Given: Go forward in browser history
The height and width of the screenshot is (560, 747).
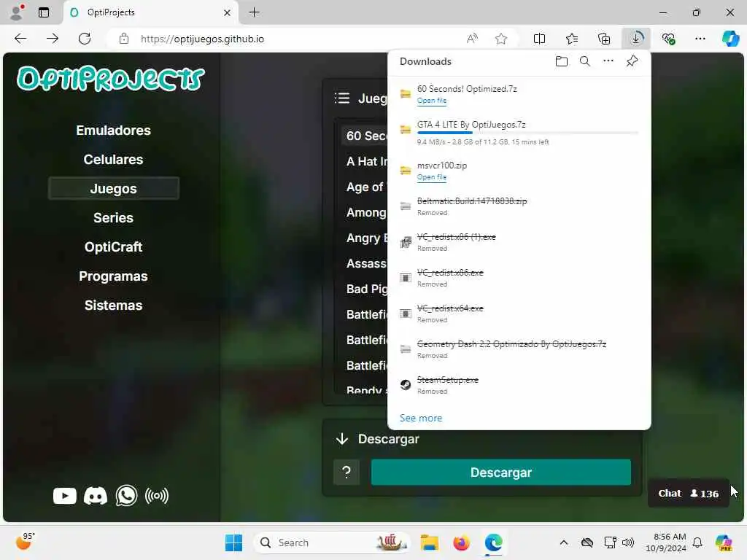Looking at the screenshot, I should [x=53, y=39].
